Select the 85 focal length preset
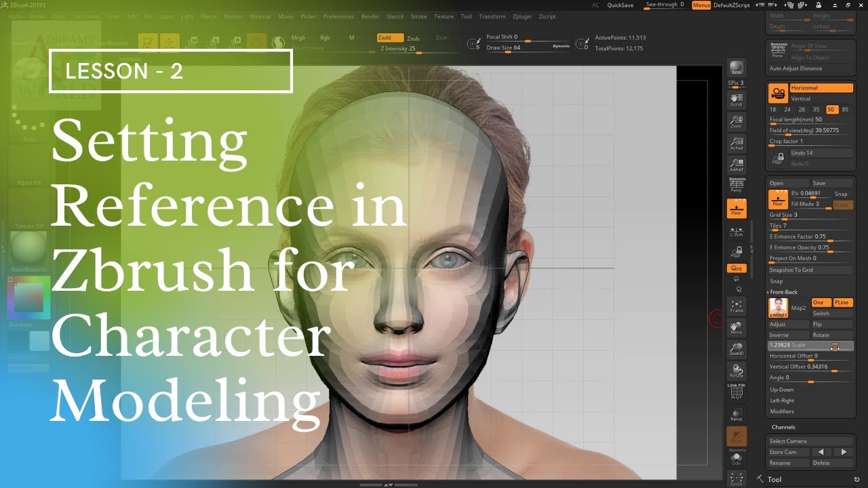This screenshot has height=488, width=868. 845,109
